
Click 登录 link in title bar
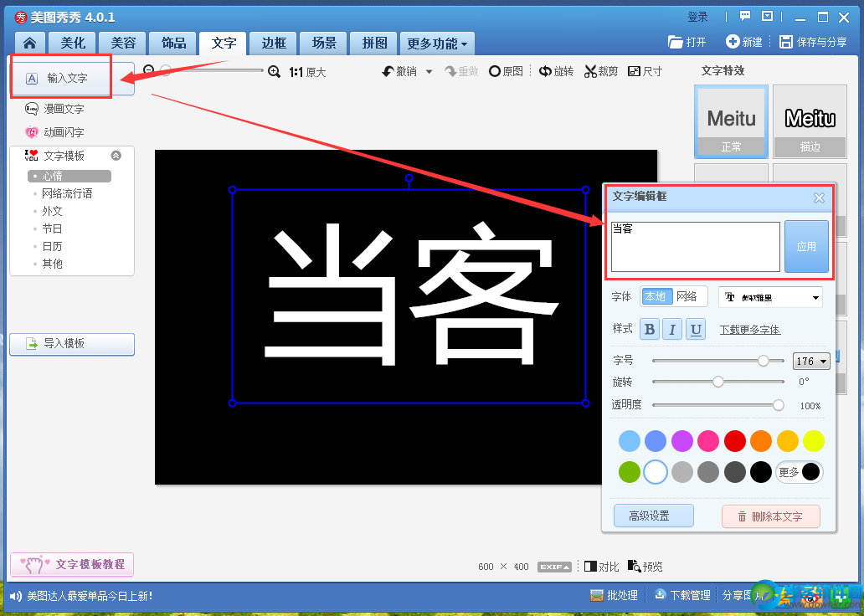coord(697,17)
